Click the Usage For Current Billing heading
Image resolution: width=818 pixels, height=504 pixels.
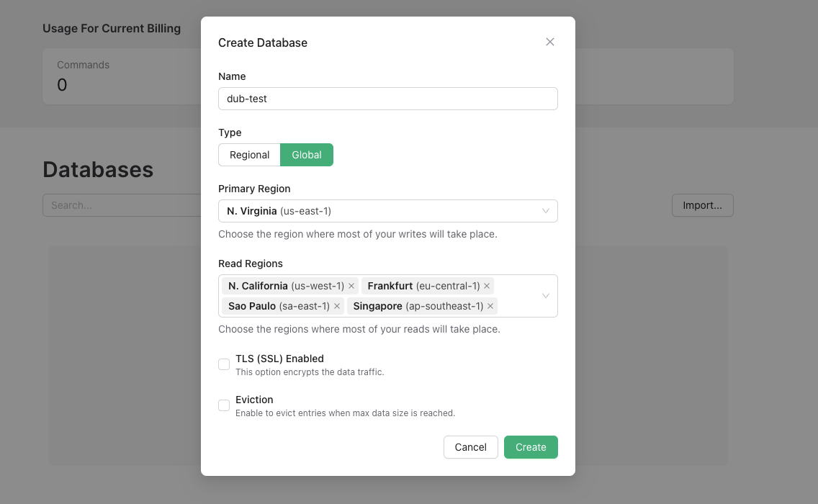(111, 28)
